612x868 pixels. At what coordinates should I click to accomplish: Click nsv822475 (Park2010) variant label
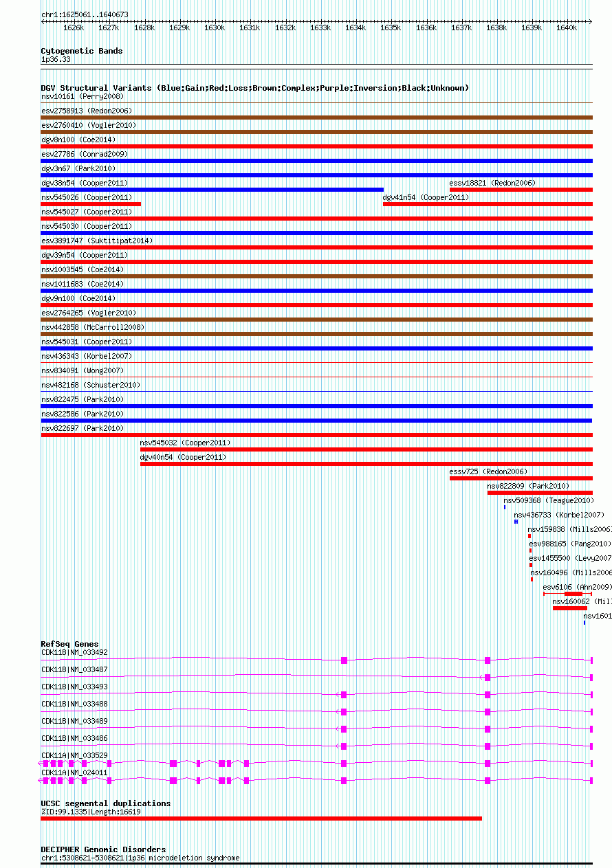pos(83,399)
